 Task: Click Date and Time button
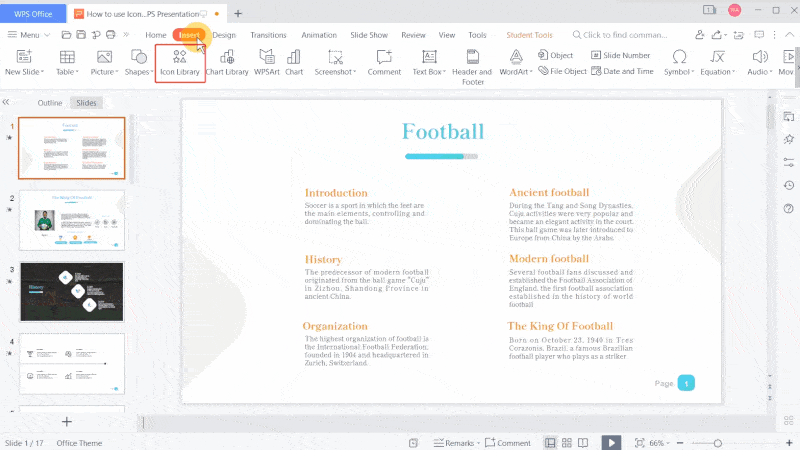622,71
